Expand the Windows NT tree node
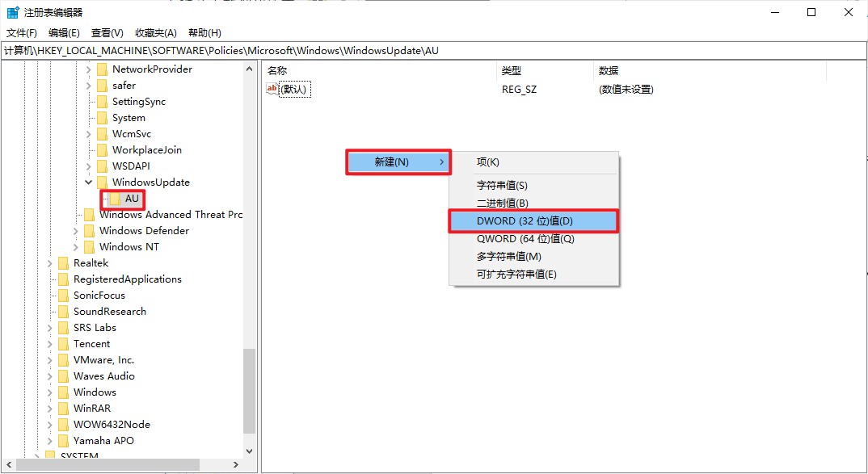The width and height of the screenshot is (868, 474). (76, 247)
